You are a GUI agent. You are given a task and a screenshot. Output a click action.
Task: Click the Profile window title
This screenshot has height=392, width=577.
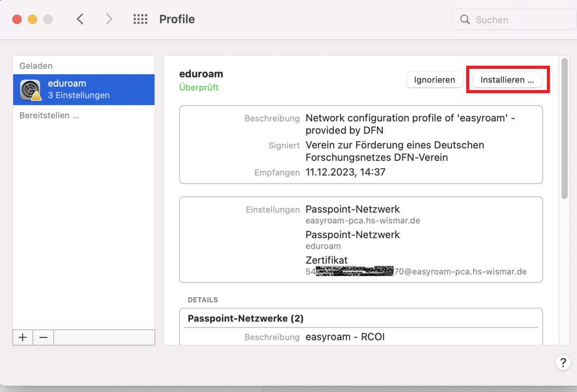(x=177, y=19)
